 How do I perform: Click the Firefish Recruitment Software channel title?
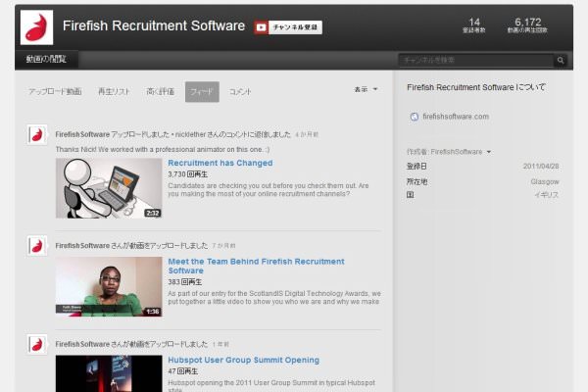154,25
